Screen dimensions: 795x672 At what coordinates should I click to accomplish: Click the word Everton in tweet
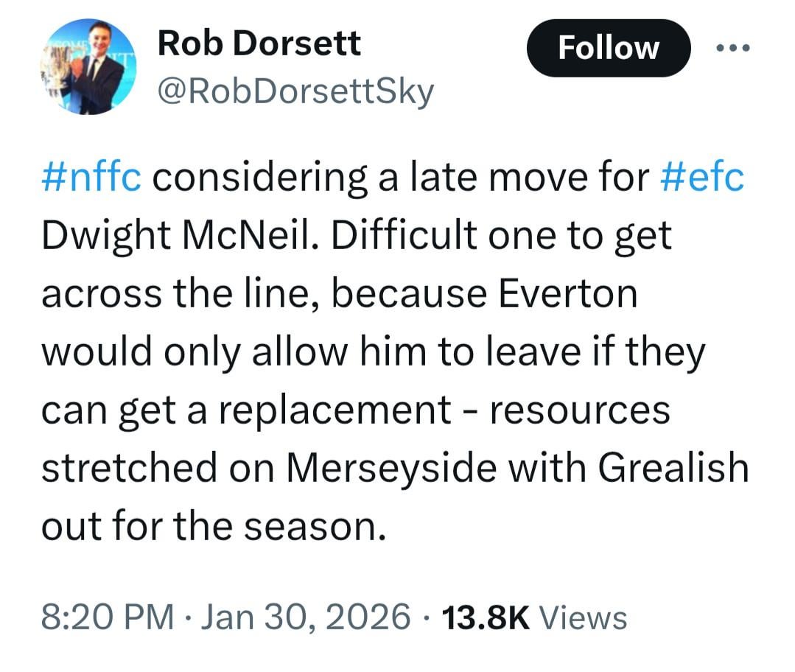[567, 294]
